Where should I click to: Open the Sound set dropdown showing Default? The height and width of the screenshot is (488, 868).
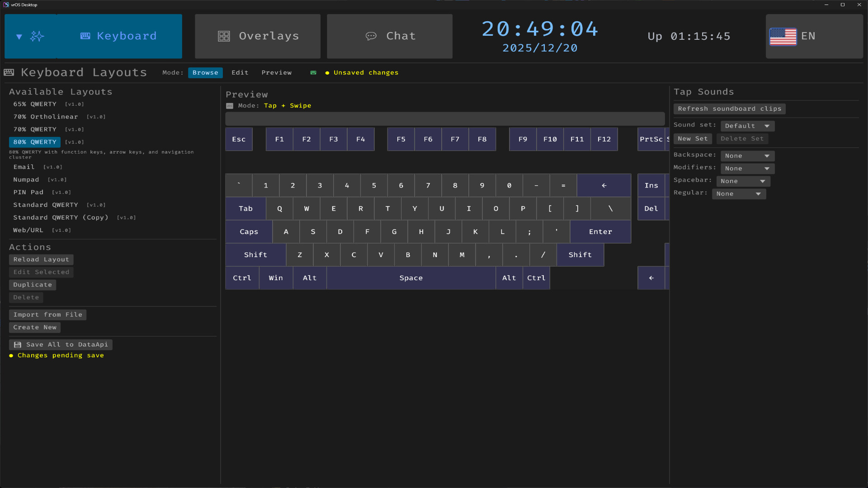click(x=747, y=126)
